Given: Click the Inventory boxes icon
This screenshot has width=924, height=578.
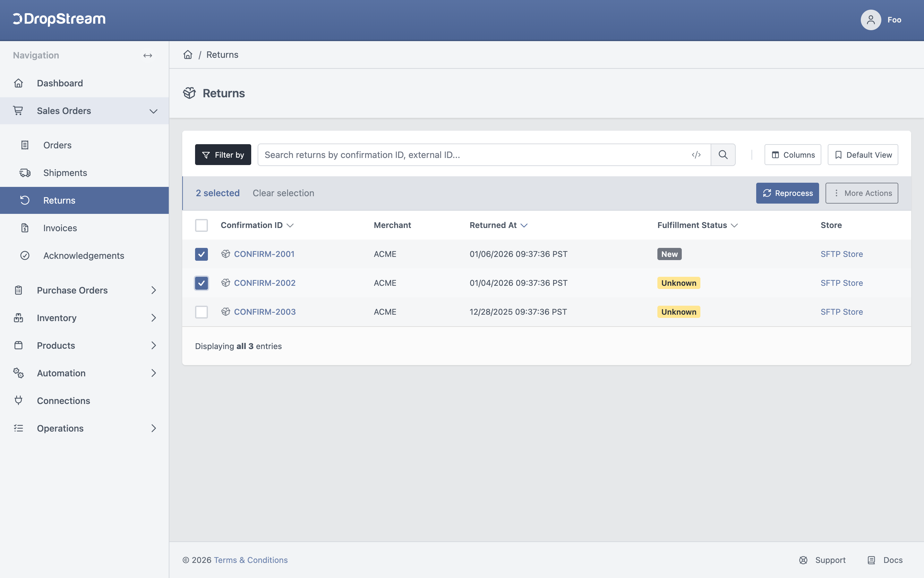Looking at the screenshot, I should coord(18,318).
